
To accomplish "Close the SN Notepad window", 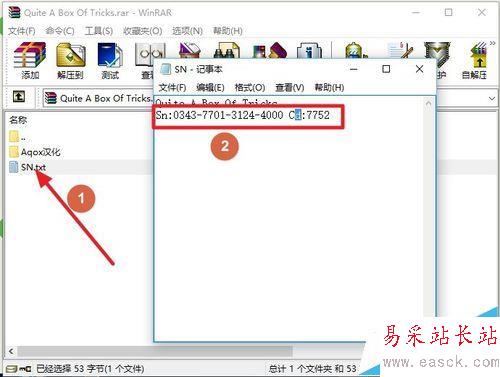I will click(419, 69).
